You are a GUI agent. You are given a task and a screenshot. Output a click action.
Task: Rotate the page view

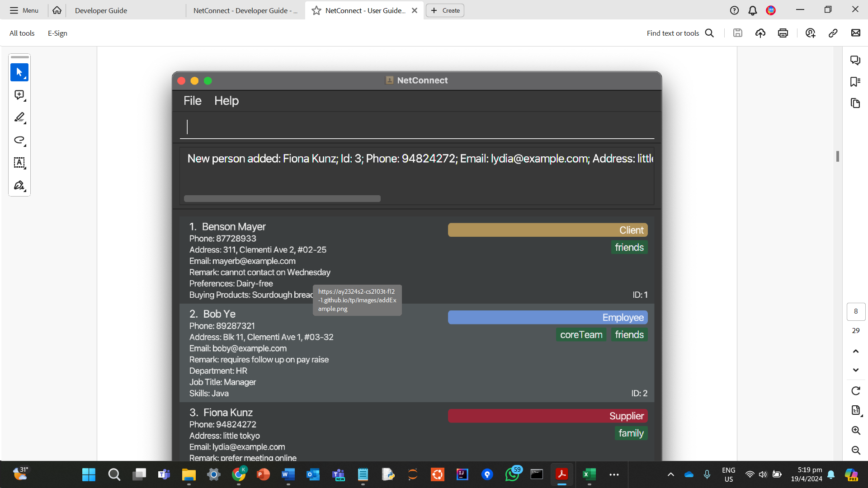point(855,391)
